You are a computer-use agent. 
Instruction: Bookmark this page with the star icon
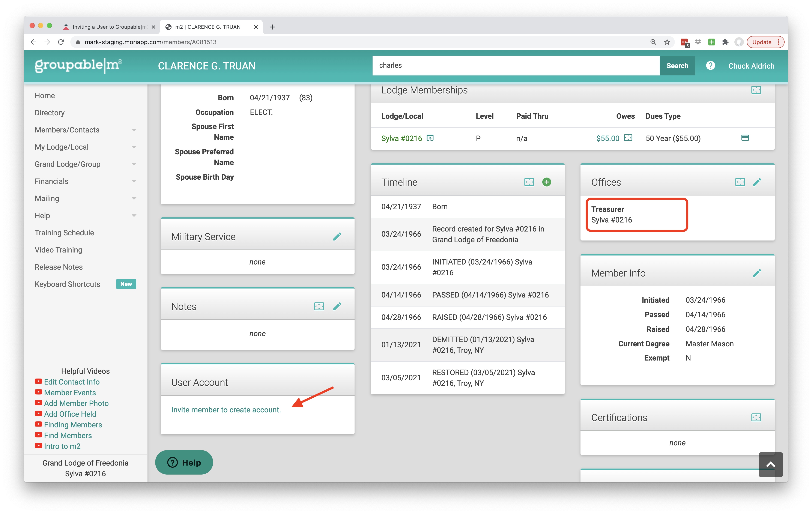[667, 42]
